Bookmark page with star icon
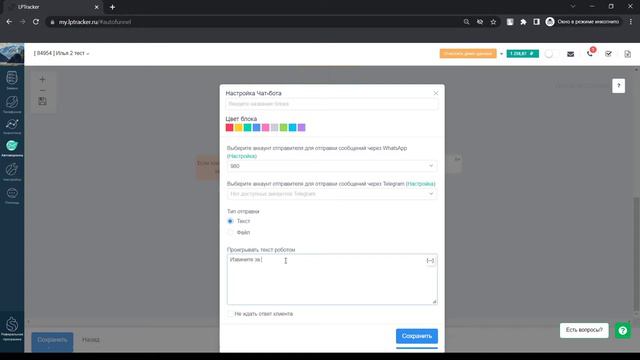Screen dimensions: 640x360 pos(493,22)
